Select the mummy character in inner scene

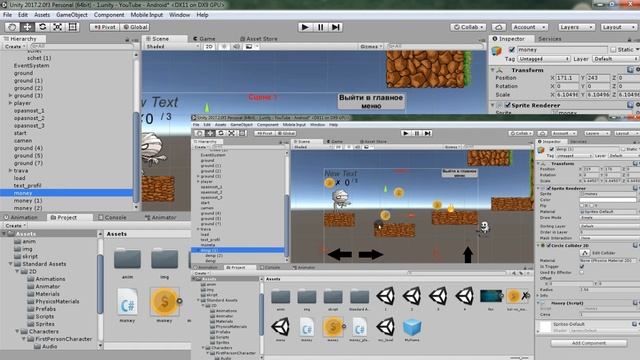tap(340, 200)
